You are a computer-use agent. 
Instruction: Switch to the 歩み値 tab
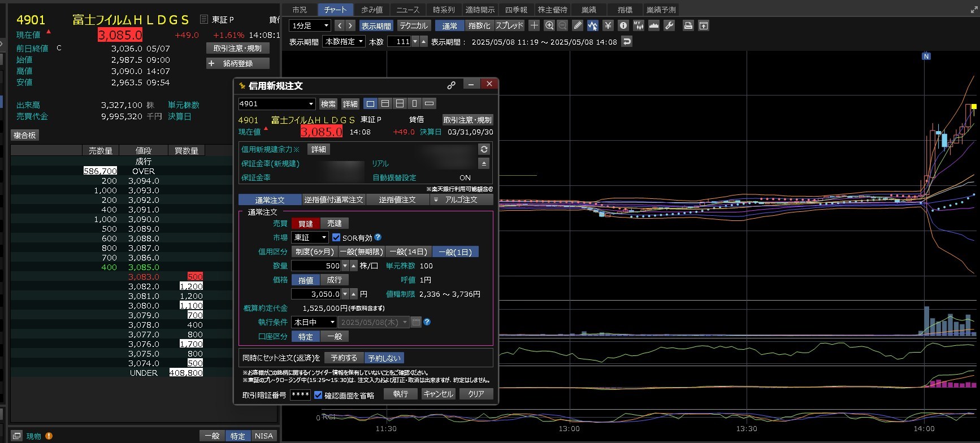tap(372, 10)
